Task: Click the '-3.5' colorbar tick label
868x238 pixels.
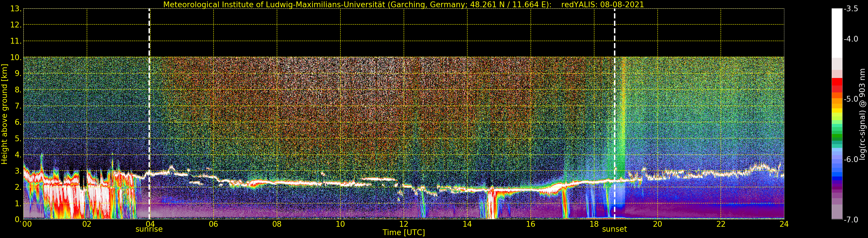Action: click(x=851, y=9)
